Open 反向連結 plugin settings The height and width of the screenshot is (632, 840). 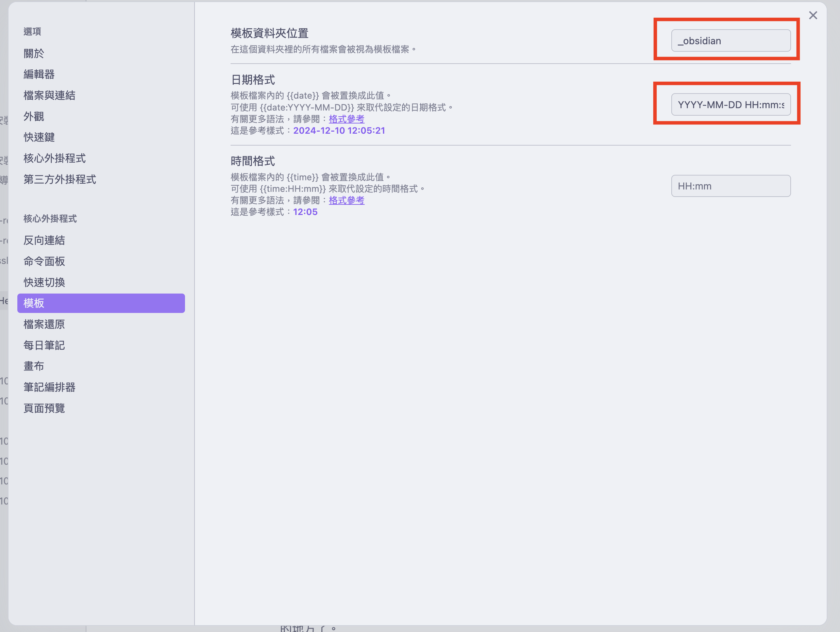44,240
